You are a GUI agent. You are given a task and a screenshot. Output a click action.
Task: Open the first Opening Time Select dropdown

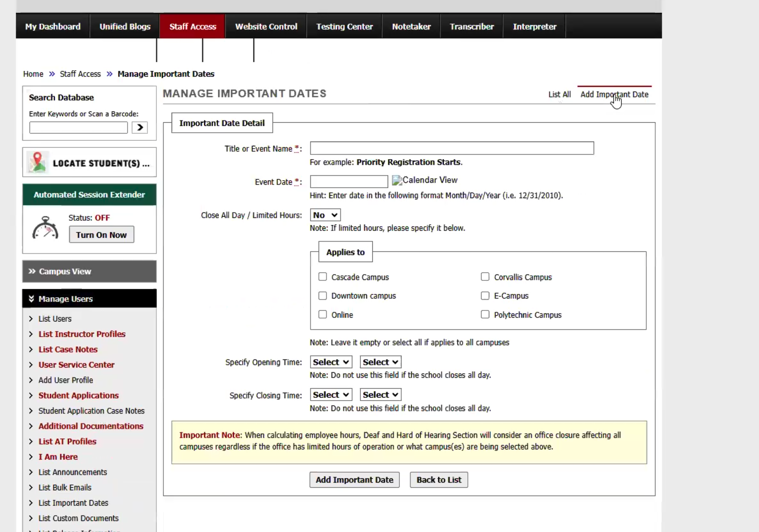(x=331, y=362)
